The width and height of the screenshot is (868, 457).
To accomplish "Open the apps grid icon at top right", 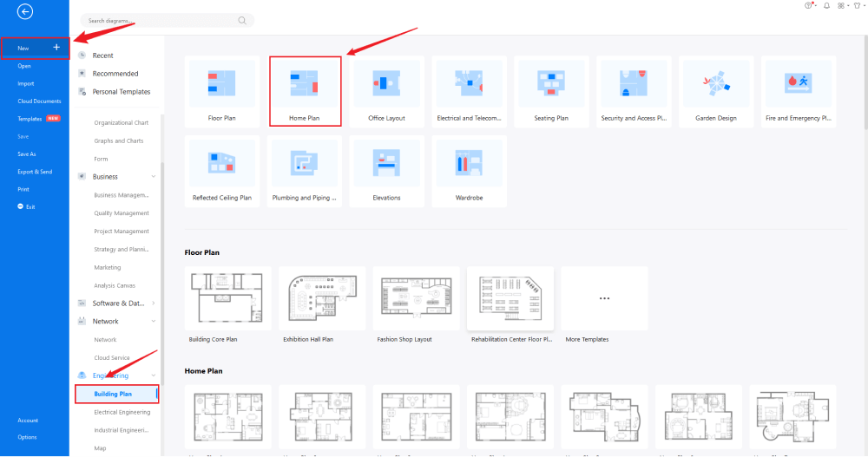I will pos(841,5).
